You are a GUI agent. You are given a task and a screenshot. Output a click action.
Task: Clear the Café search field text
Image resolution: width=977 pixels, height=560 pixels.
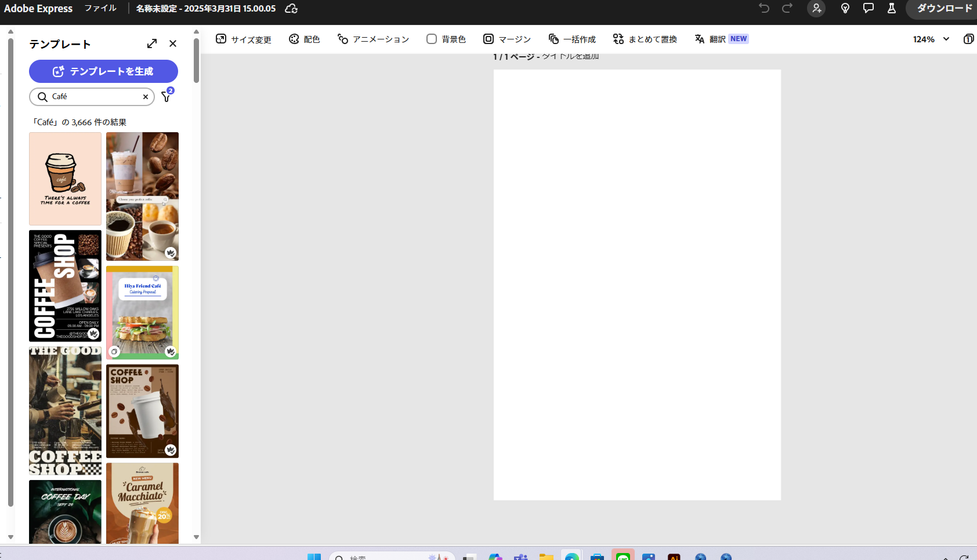146,97
